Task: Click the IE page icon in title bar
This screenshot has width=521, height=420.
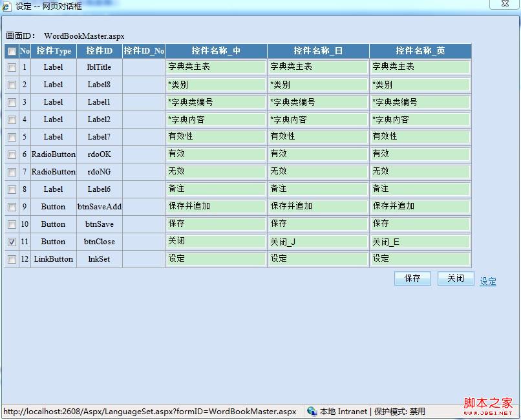Action: point(6,6)
